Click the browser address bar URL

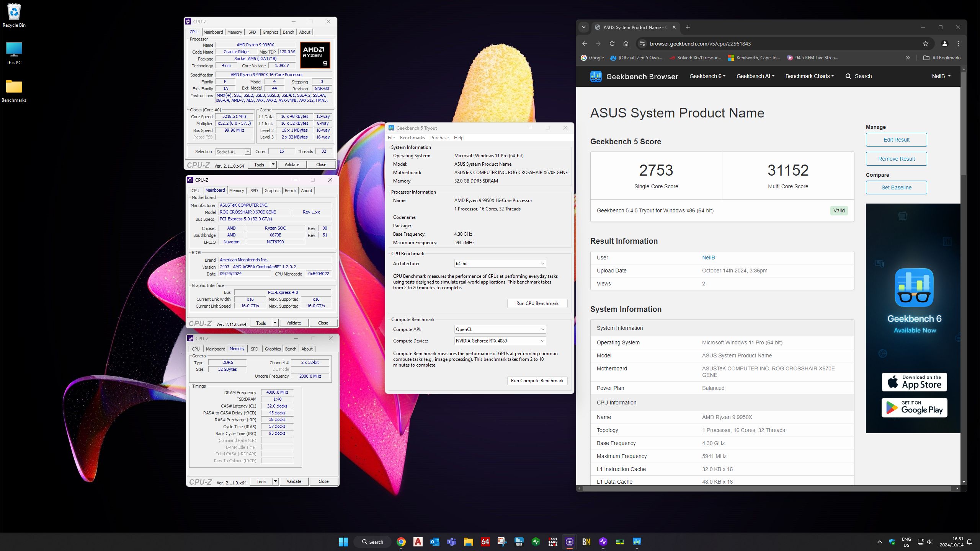point(700,44)
